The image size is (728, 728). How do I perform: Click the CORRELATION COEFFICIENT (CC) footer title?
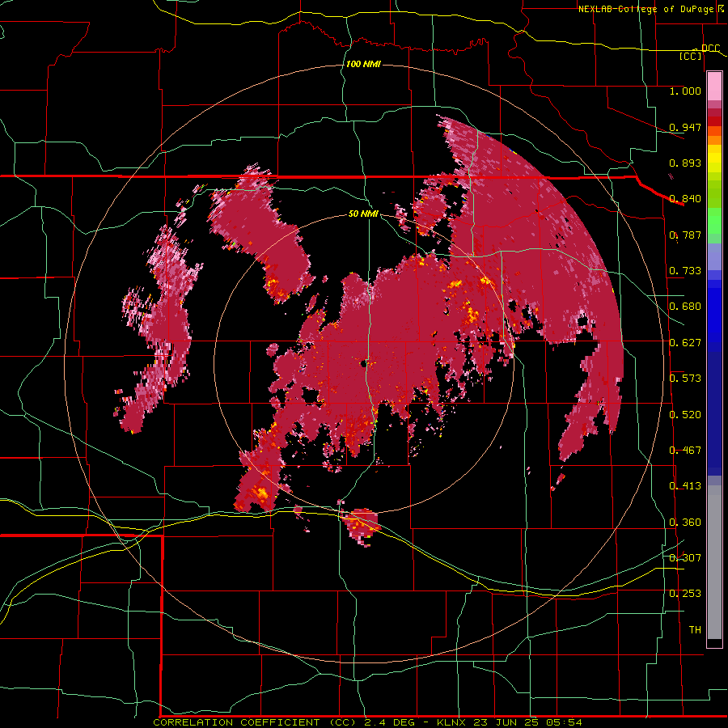(x=255, y=722)
